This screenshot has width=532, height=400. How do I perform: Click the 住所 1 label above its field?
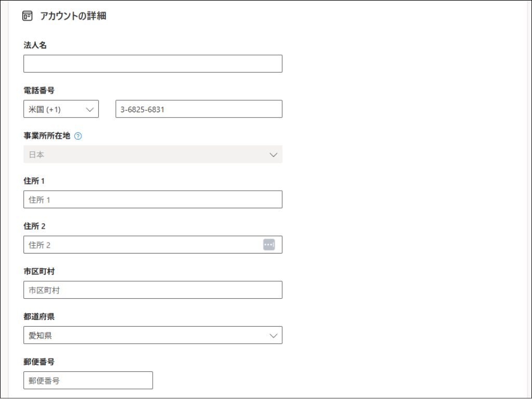point(34,181)
